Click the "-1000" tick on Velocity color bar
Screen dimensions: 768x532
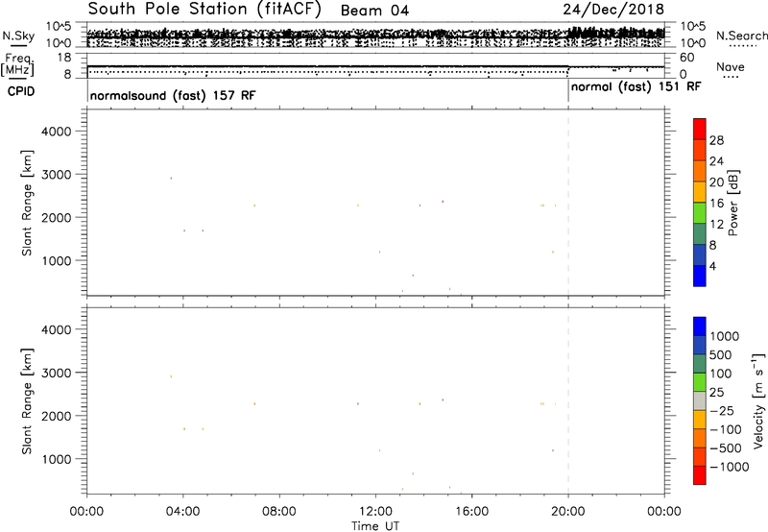coord(729,467)
